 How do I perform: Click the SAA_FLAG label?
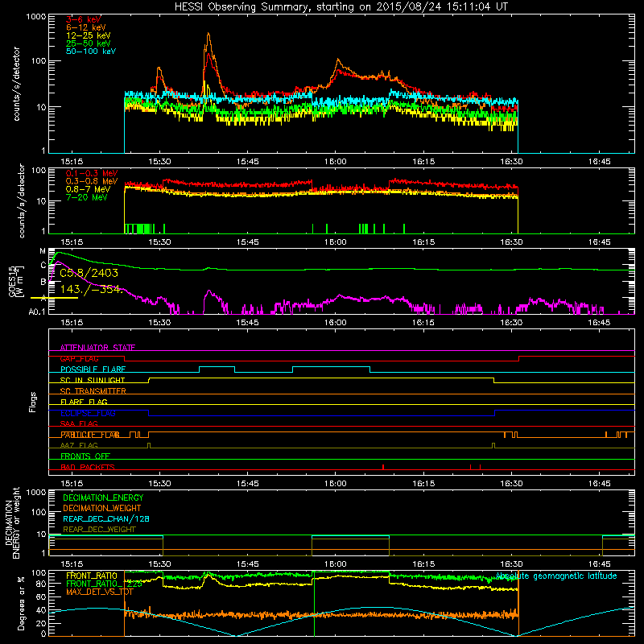click(79, 423)
